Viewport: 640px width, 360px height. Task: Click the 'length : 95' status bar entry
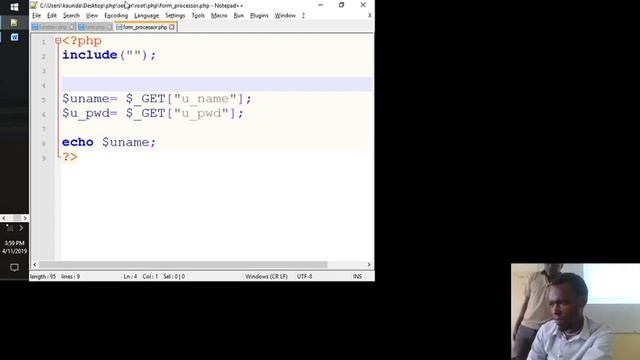tap(43, 276)
